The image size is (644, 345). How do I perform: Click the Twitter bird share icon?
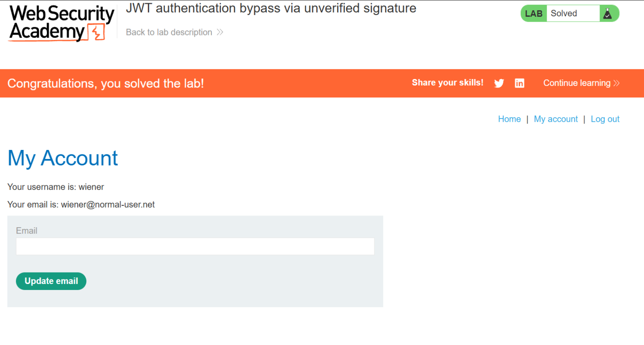tap(499, 83)
